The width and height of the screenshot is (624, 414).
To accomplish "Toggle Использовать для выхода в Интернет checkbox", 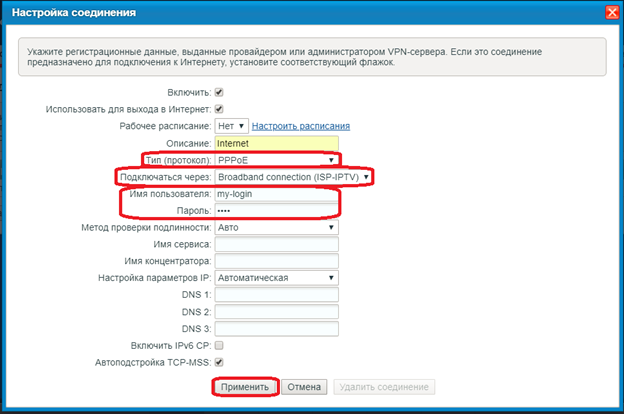I will tap(219, 109).
